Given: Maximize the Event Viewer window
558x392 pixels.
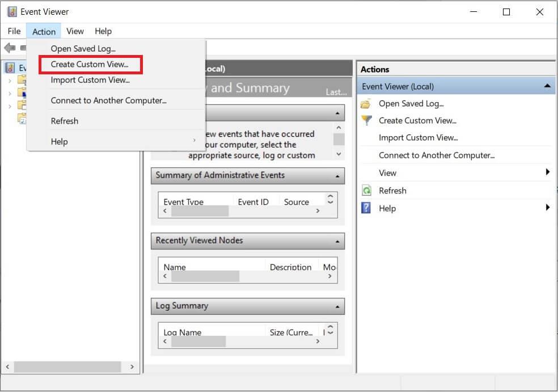Looking at the screenshot, I should coord(506,12).
